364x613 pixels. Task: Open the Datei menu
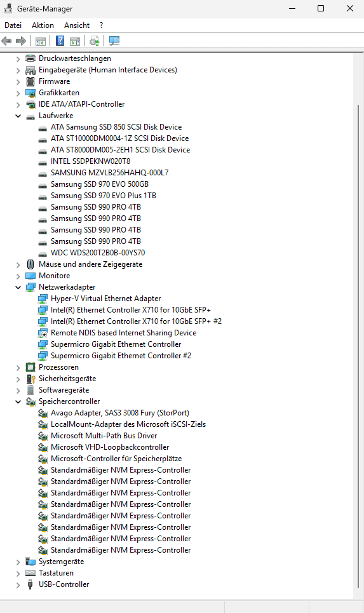coord(13,25)
